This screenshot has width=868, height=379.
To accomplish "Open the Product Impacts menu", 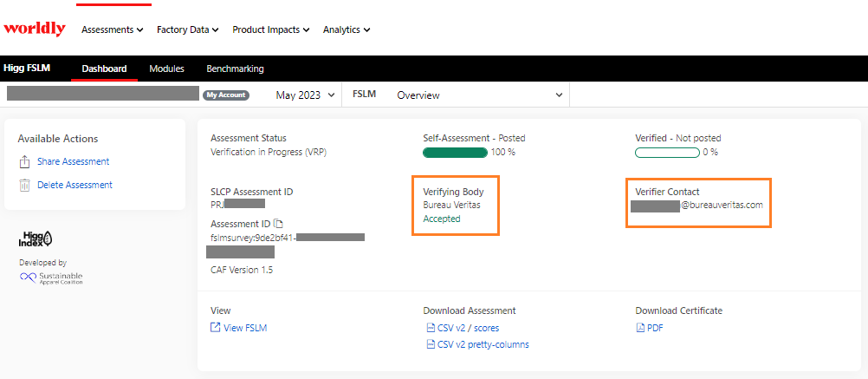I will (270, 29).
